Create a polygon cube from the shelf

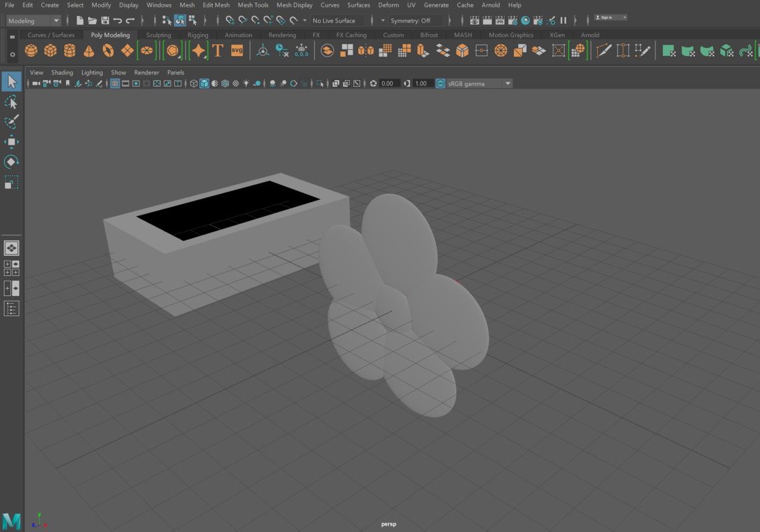51,51
